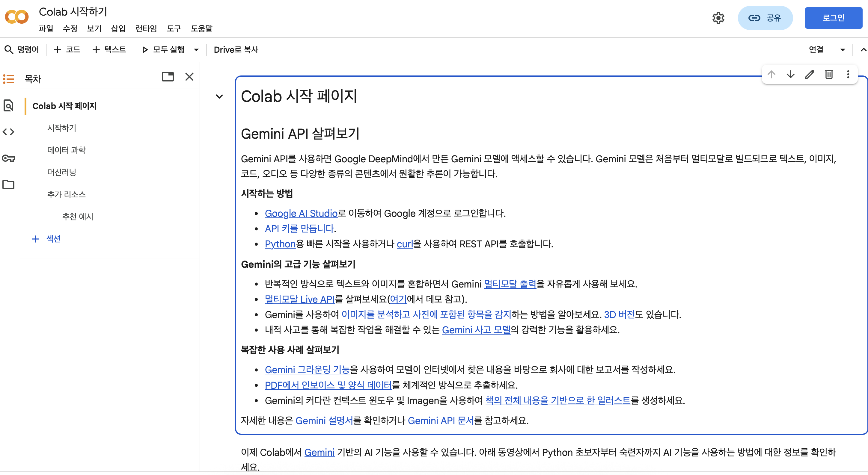The image size is (868, 475).
Task: Collapse the header with the caret toggle
Action: click(x=863, y=50)
